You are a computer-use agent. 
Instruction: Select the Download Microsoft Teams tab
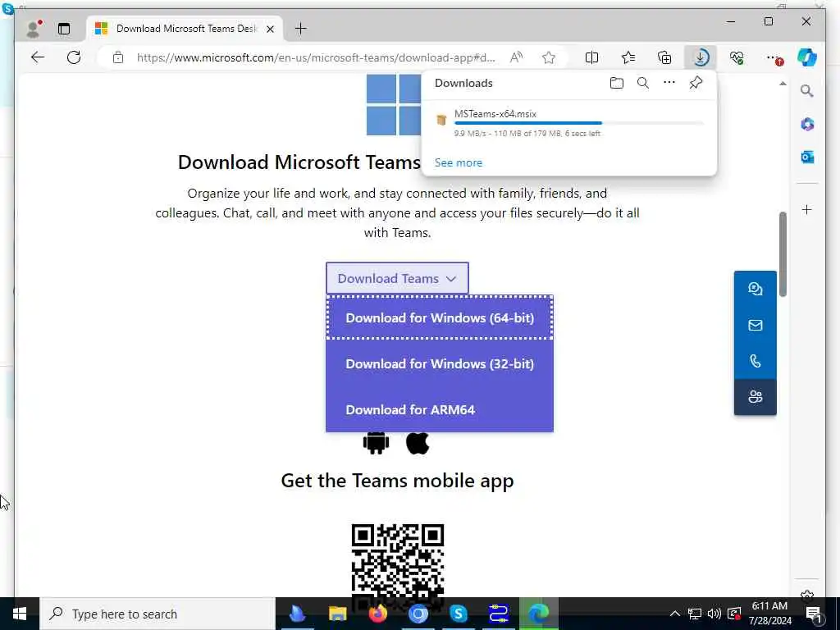pos(185,29)
